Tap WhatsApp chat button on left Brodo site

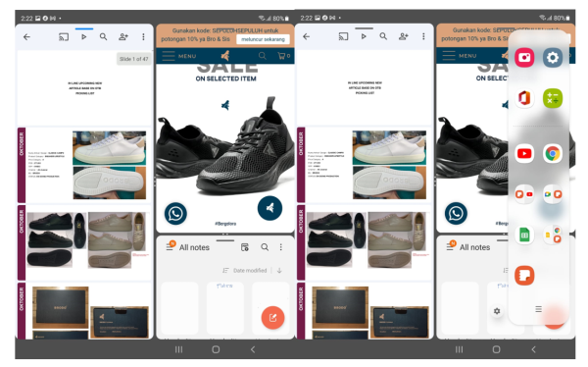pyautogui.click(x=175, y=214)
